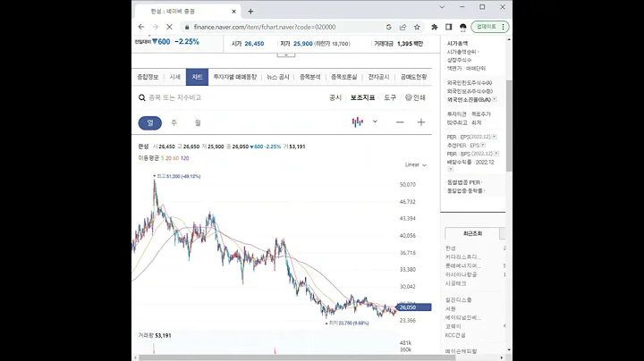Bookmark this page with the star icon
Screen dimensions: 644x361
(x=417, y=27)
